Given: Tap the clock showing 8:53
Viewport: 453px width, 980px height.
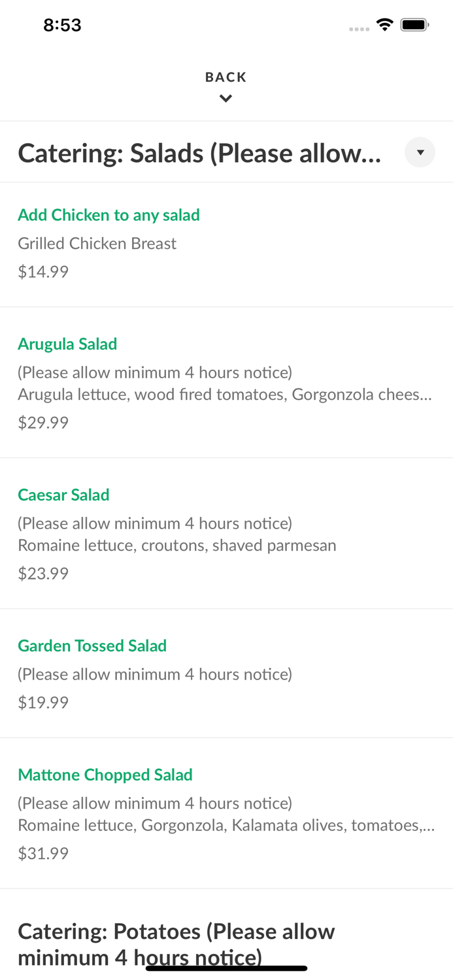Looking at the screenshot, I should coord(63,24).
